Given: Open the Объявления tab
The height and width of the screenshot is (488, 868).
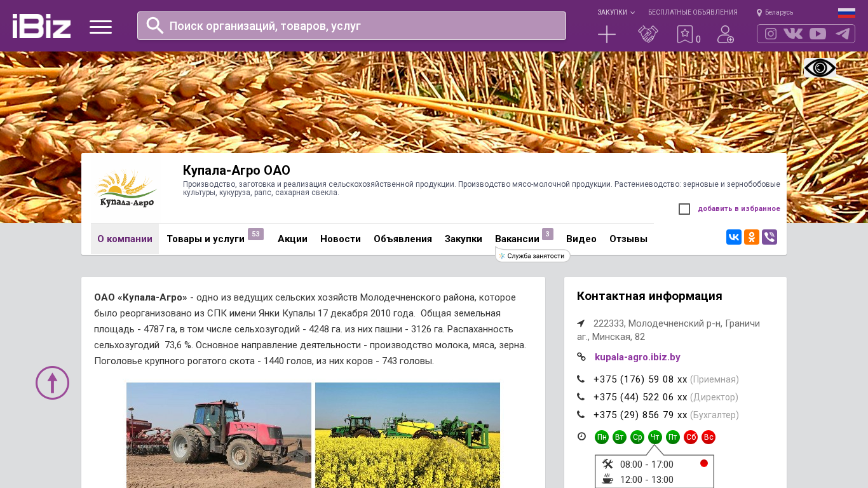Looking at the screenshot, I should point(403,239).
